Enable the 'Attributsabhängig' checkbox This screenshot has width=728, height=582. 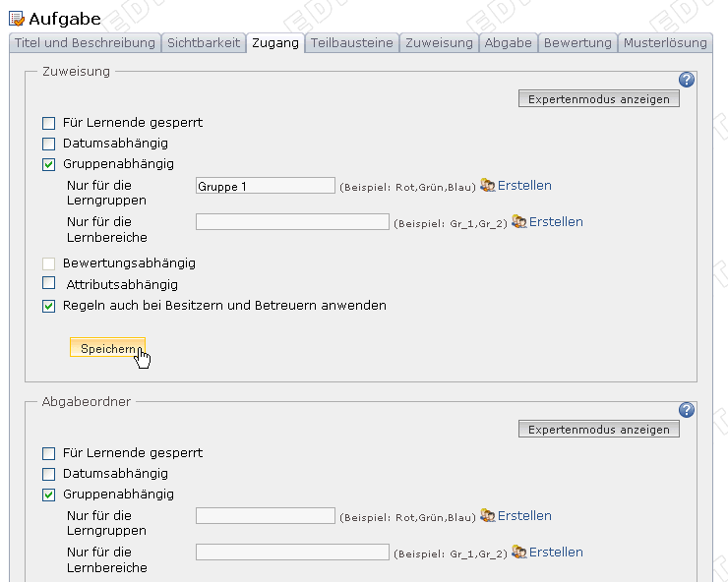tap(49, 284)
